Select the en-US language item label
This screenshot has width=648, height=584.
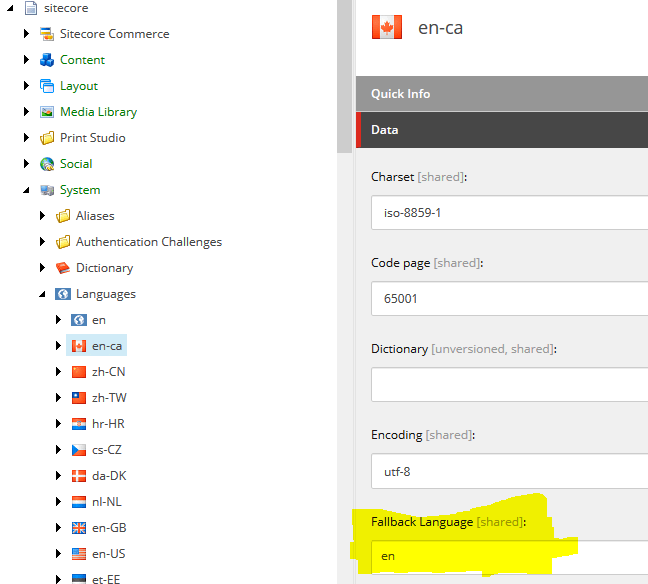108,554
